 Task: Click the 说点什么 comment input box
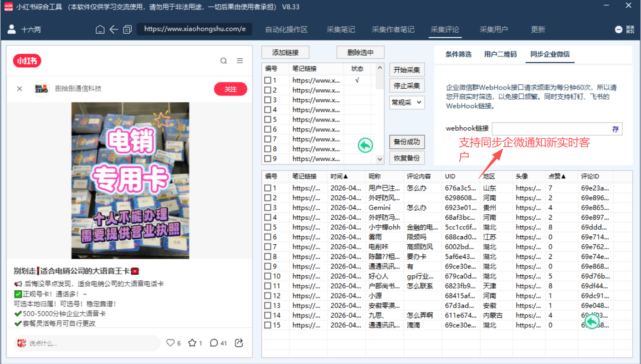[87, 343]
